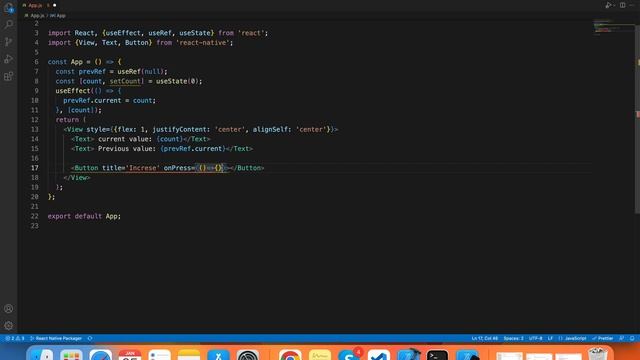Viewport: 640px width, 360px height.
Task: Open the Extensions view
Action: click(x=9, y=76)
